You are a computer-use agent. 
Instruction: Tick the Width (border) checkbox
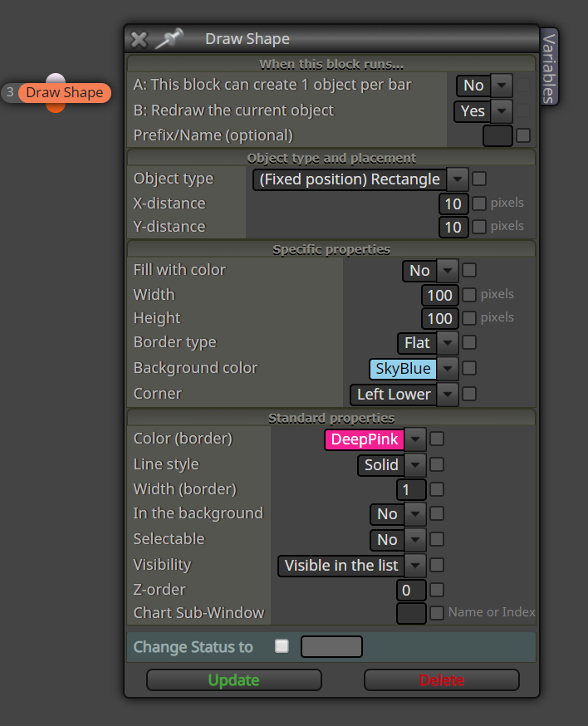pyautogui.click(x=437, y=489)
